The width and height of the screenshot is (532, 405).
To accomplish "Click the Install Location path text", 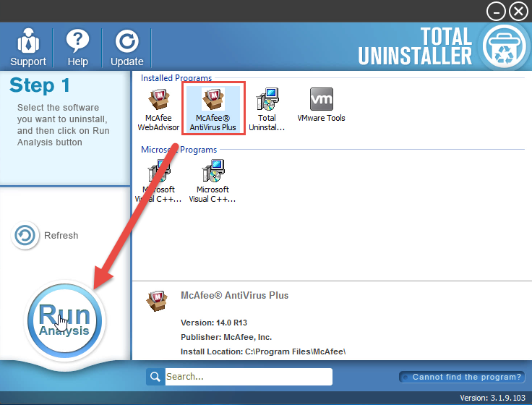I will coord(263,351).
